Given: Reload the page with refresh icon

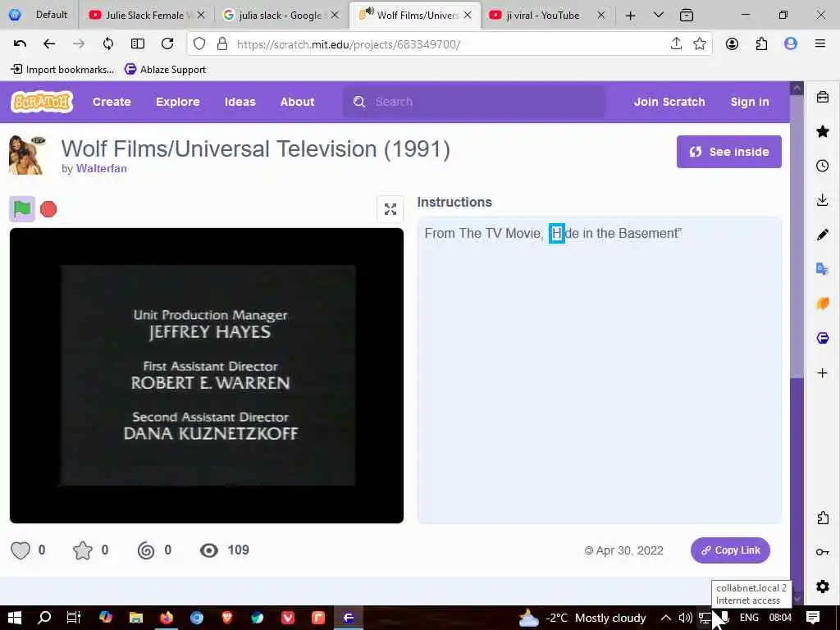Looking at the screenshot, I should tap(167, 44).
